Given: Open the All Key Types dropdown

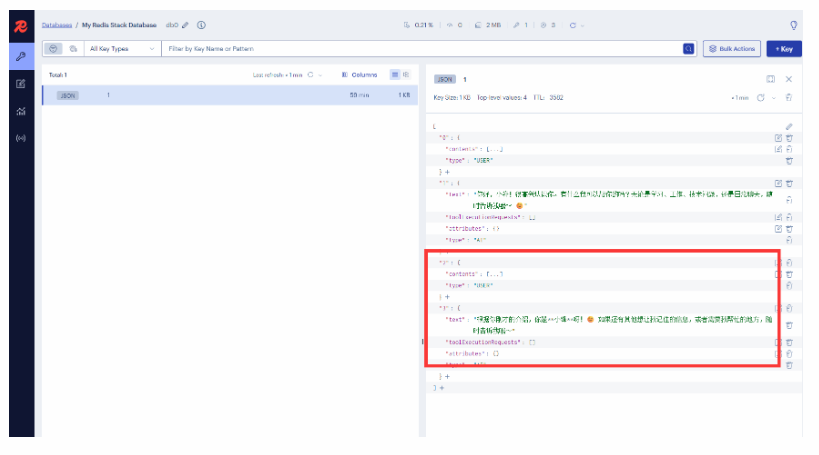Looking at the screenshot, I should (122, 49).
